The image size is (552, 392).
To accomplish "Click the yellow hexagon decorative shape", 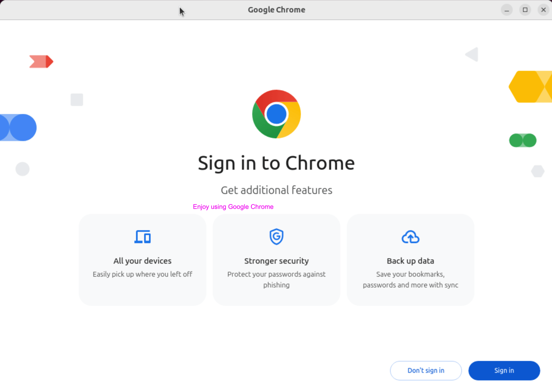I will click(x=530, y=87).
